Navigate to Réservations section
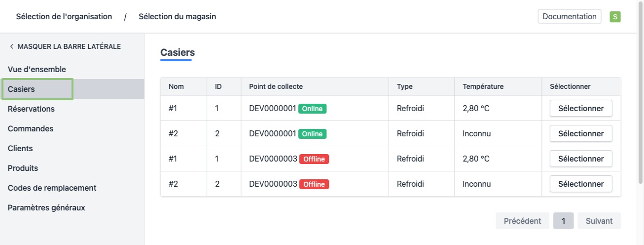This screenshot has height=245, width=644. (31, 109)
